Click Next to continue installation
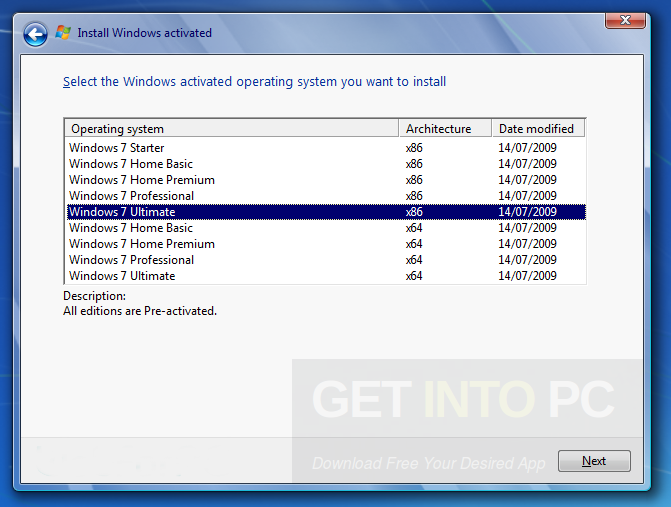The width and height of the screenshot is (671, 507). (594, 461)
